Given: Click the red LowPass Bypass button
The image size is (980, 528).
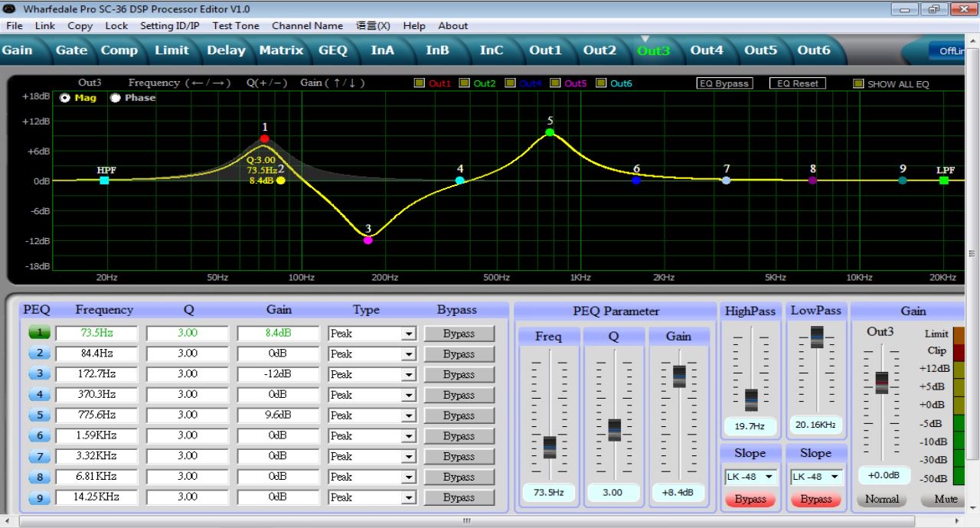Looking at the screenshot, I should [816, 500].
